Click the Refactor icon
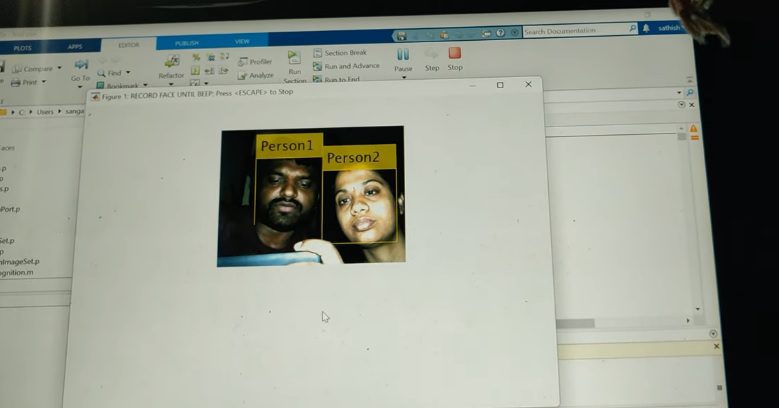The height and width of the screenshot is (408, 779). click(x=172, y=62)
